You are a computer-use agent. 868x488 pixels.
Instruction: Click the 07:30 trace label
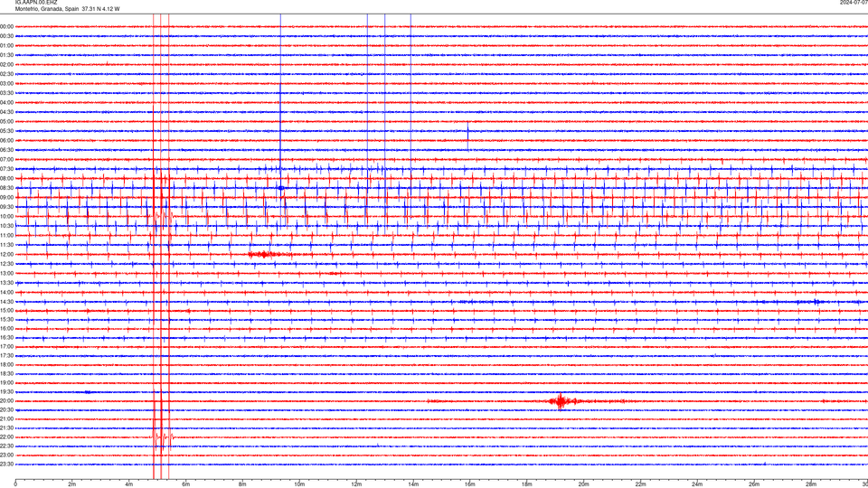click(6, 169)
